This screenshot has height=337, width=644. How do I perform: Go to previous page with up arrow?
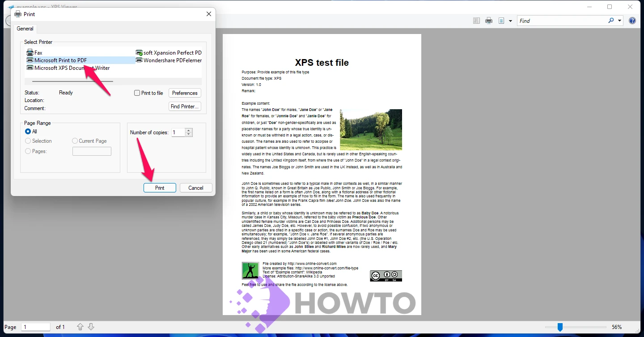[x=80, y=327]
